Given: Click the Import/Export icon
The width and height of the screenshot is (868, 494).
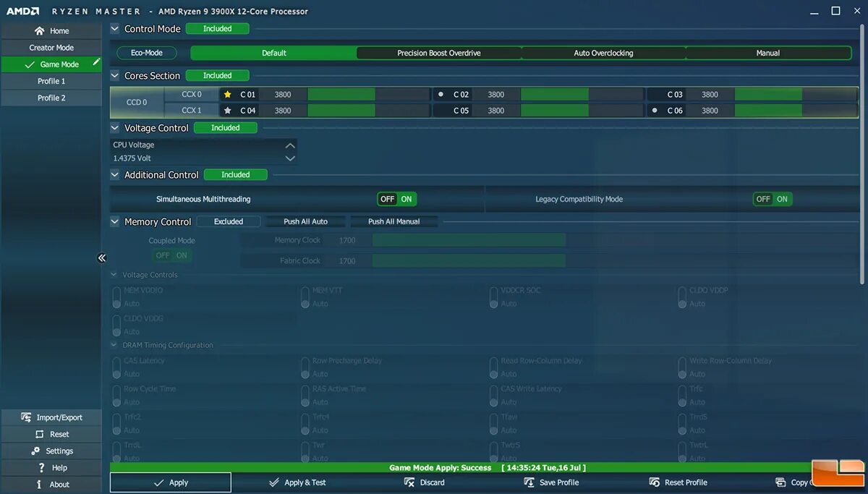Looking at the screenshot, I should (x=27, y=417).
